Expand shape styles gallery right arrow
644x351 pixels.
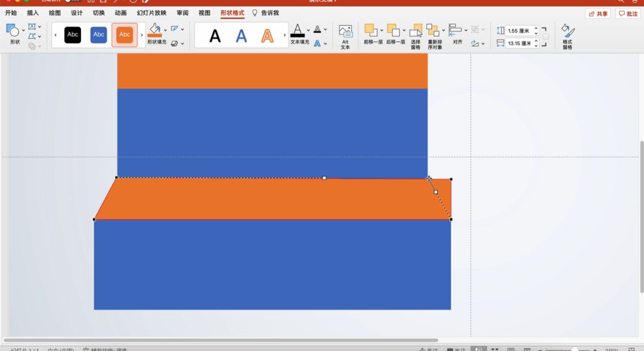[x=142, y=35]
